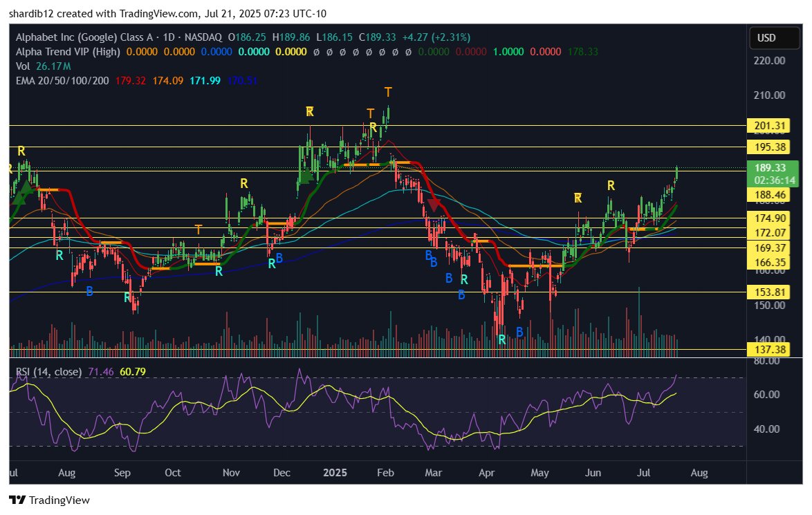812x515 pixels.
Task: Select the 188.46 price level label
Action: (x=770, y=195)
